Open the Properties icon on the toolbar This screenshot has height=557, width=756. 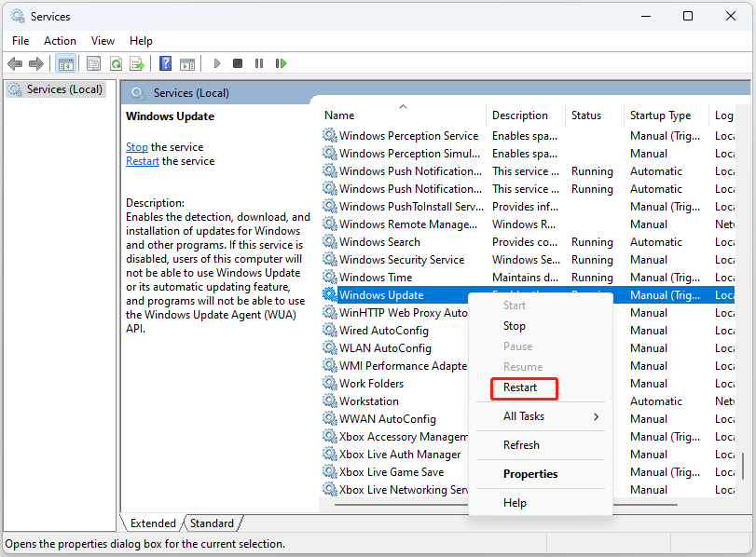(93, 62)
